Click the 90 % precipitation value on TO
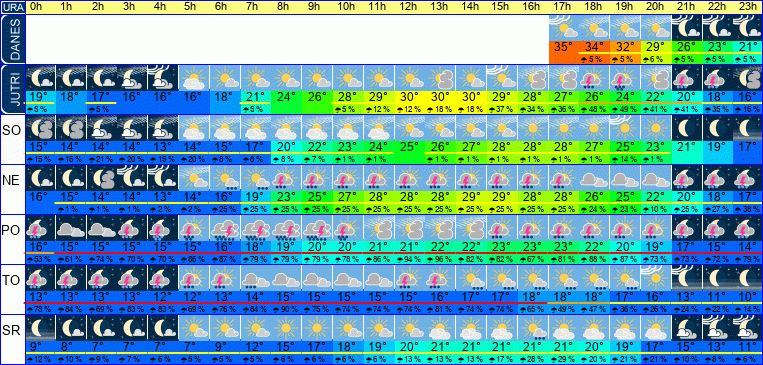 coord(286,308)
